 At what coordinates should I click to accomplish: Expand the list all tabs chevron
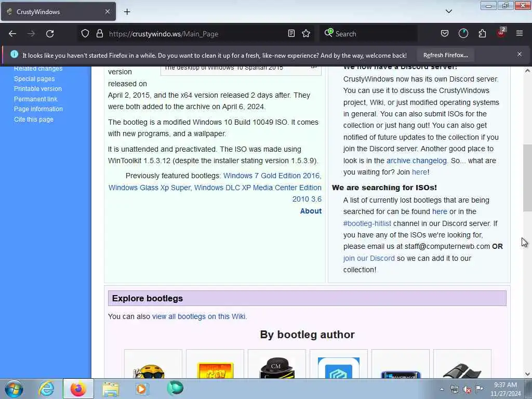(449, 11)
